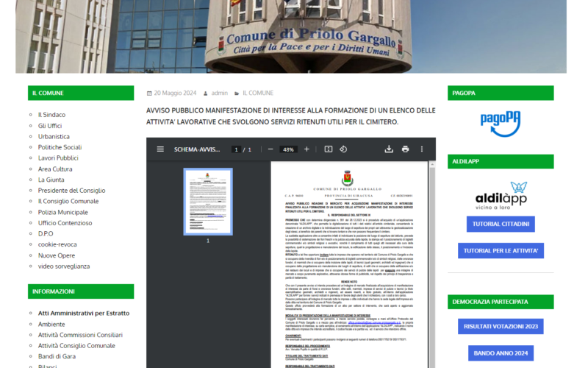Open Atti Amministrativi per Estratto link

point(83,313)
